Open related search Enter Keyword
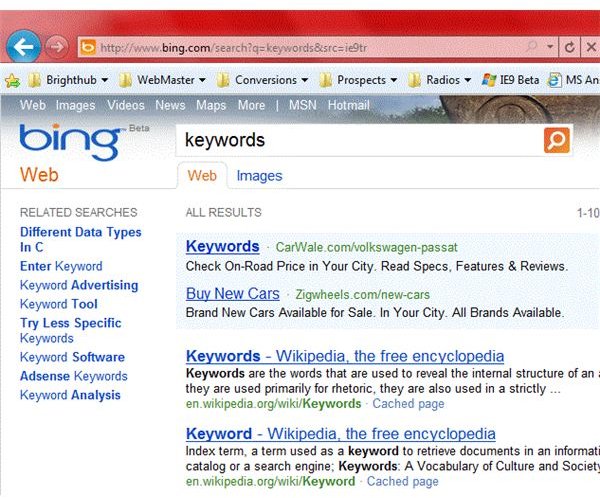600x498 pixels. (x=61, y=266)
